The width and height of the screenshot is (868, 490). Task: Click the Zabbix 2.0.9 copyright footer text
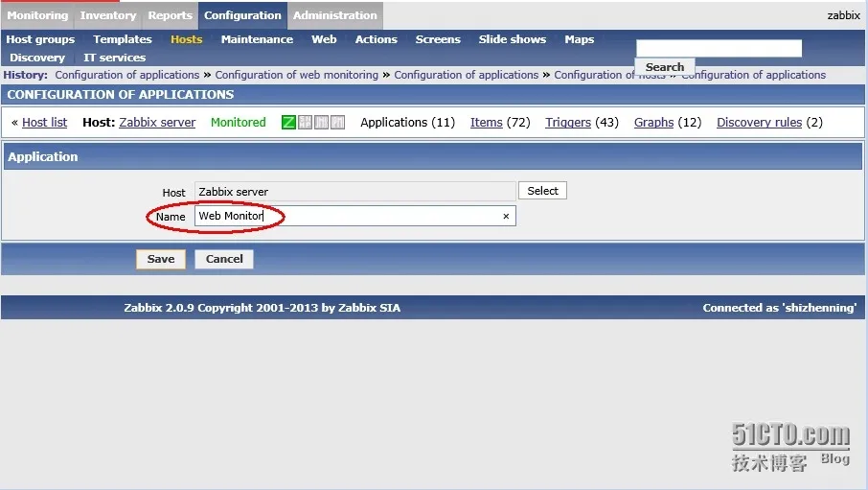pos(262,308)
